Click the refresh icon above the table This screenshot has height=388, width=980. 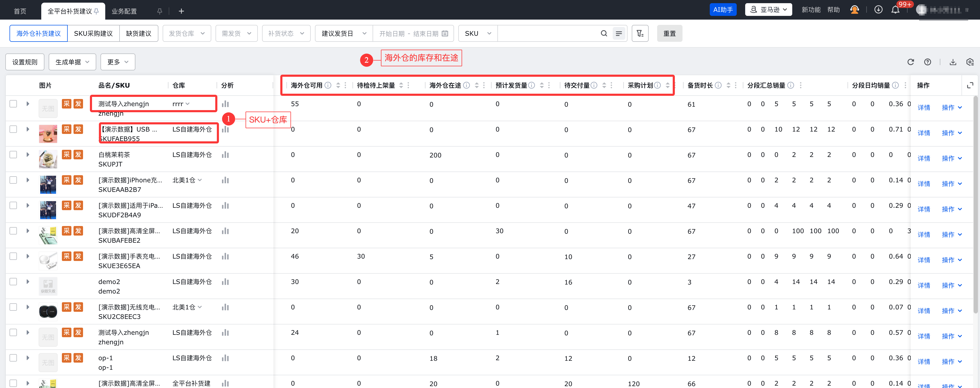[910, 62]
